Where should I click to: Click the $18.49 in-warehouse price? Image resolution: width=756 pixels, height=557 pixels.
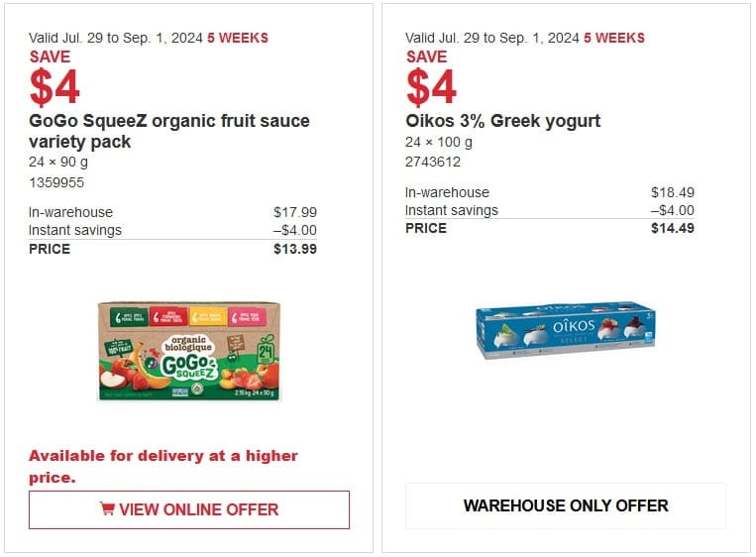[673, 192]
